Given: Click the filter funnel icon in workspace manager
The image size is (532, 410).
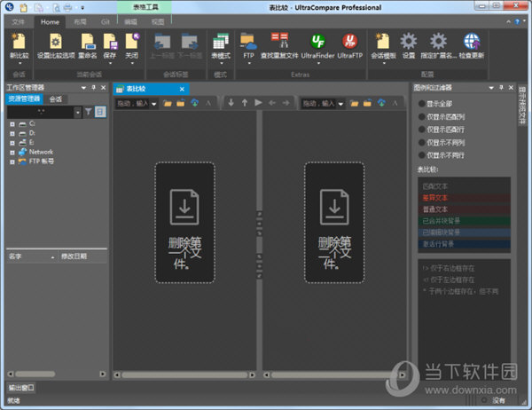Looking at the screenshot, I should pyautogui.click(x=88, y=112).
